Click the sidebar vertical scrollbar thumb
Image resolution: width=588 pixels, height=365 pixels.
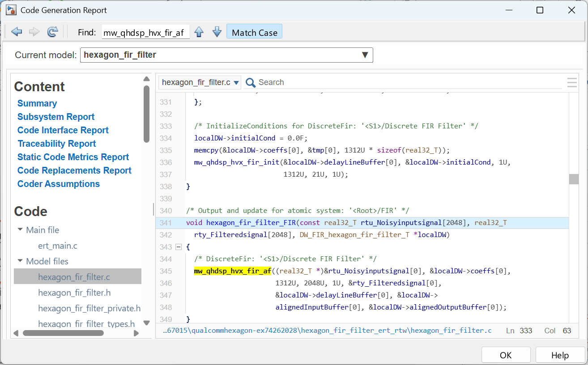tap(146, 114)
